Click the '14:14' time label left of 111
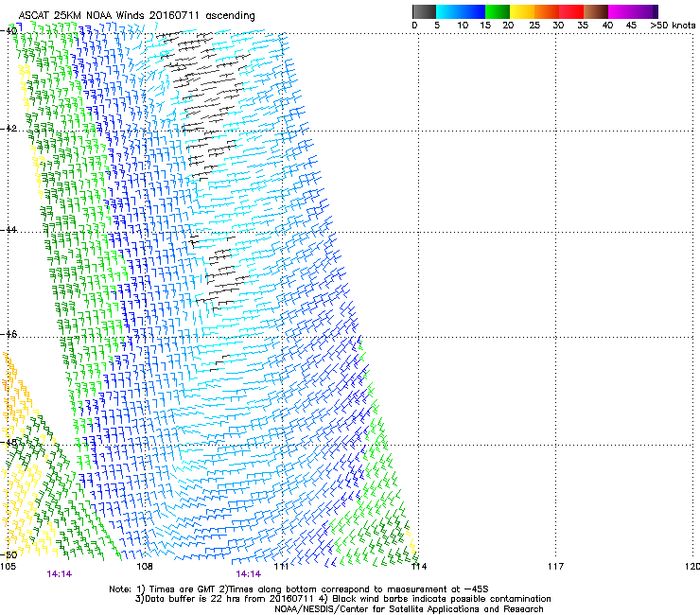The image size is (700, 615). coord(248,574)
